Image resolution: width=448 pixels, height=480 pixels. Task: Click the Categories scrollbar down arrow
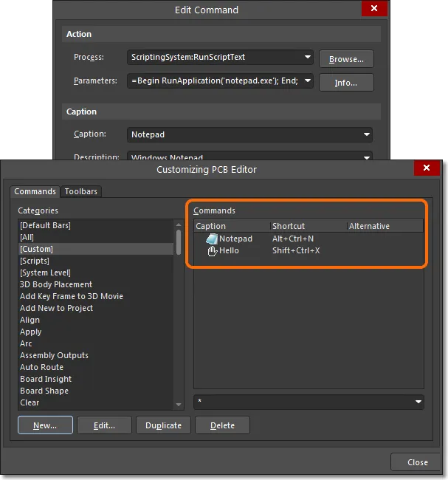[x=179, y=405]
